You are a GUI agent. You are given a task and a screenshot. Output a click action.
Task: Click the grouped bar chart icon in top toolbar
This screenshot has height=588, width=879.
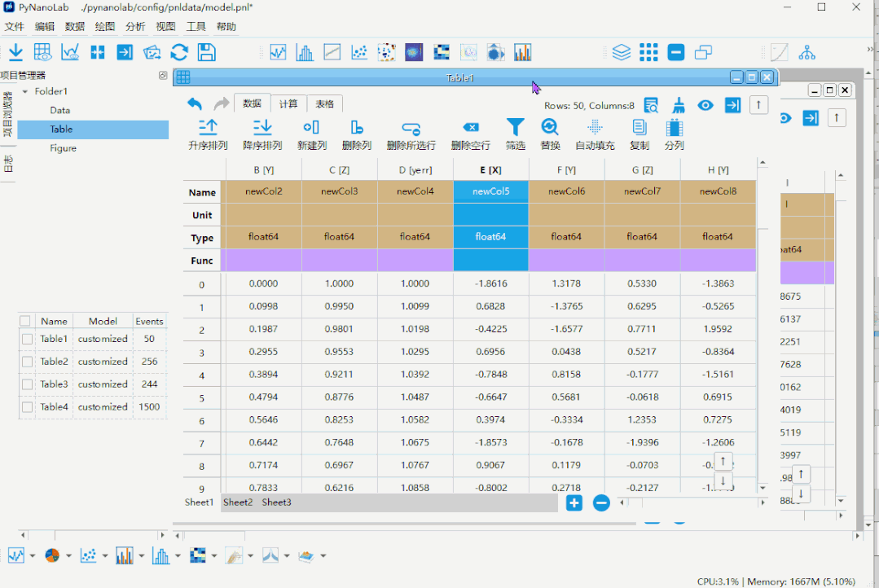(x=522, y=53)
